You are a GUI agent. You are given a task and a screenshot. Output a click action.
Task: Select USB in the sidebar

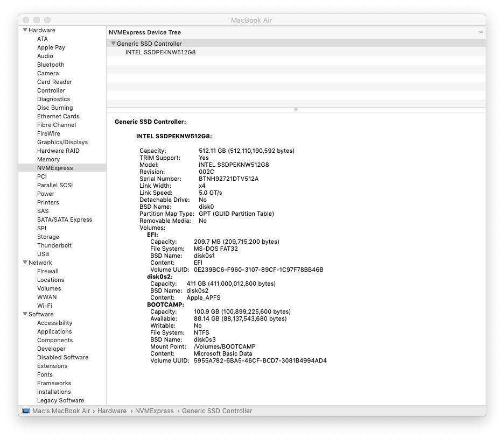43,254
